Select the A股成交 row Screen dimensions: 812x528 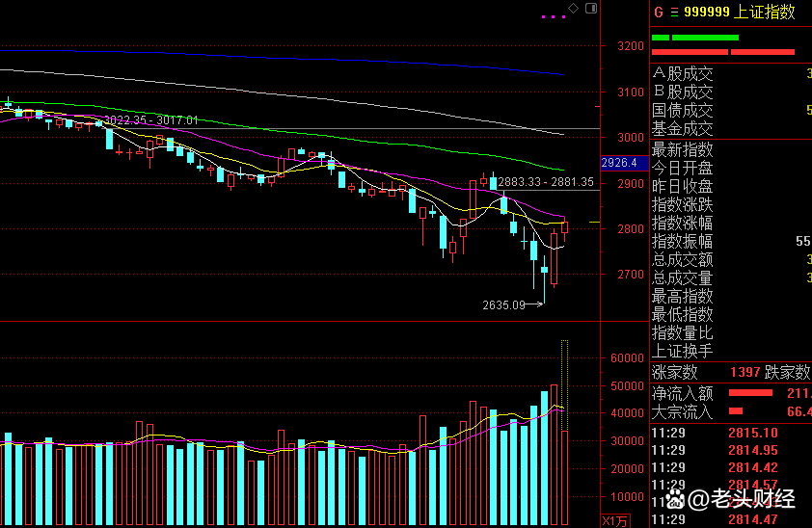(x=683, y=73)
